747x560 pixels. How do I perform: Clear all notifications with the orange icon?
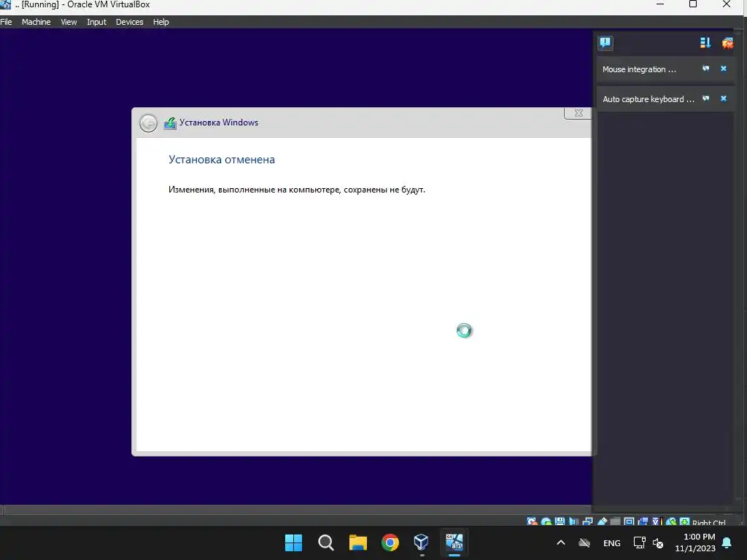(x=727, y=43)
